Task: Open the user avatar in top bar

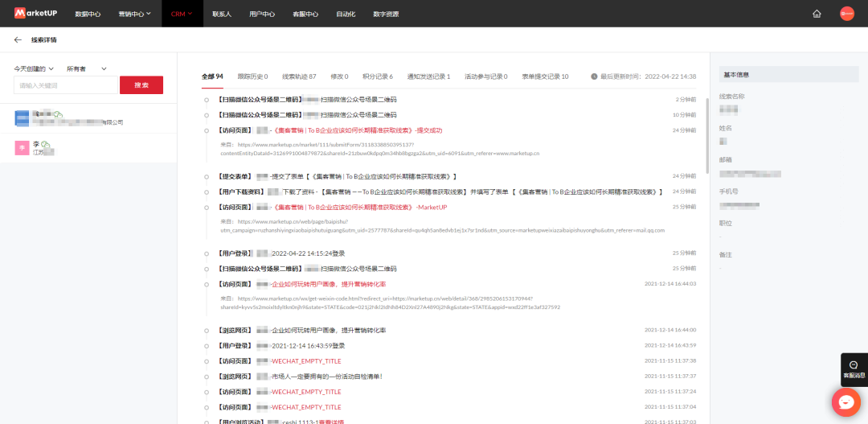Action: pyautogui.click(x=846, y=14)
